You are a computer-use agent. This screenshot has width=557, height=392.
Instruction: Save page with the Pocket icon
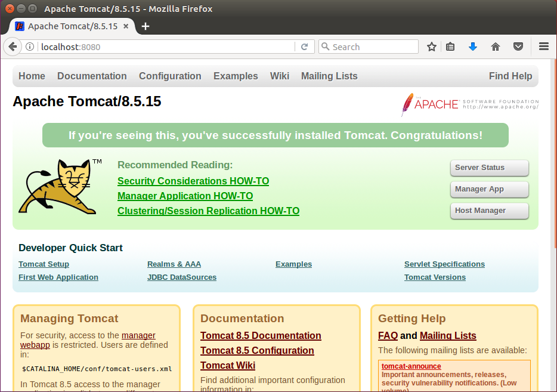(x=518, y=47)
